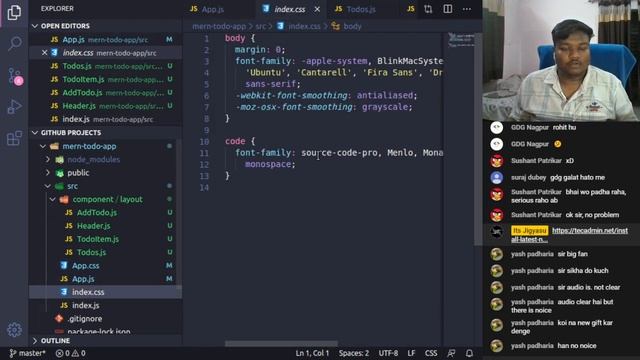Open the partially hidden JS tab
Viewport: 640px width, 360px height.
[x=411, y=9]
